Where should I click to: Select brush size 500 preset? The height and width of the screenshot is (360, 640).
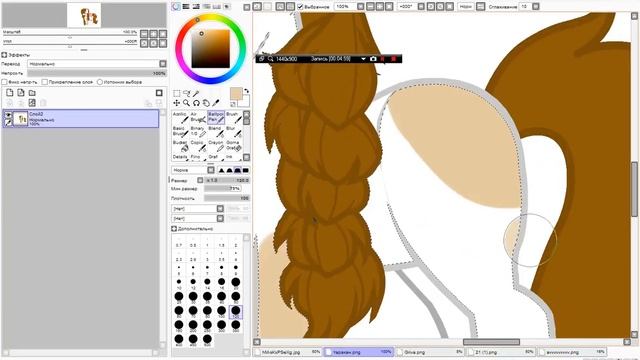[207, 340]
